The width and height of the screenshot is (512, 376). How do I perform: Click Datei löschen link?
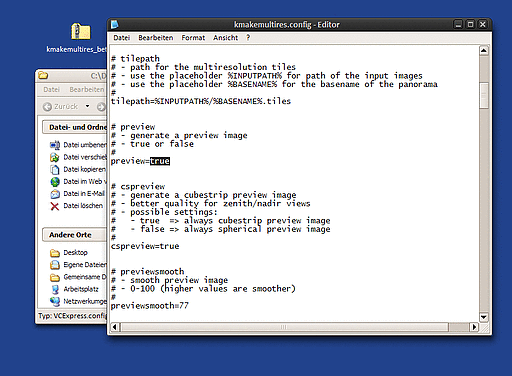[x=83, y=206]
